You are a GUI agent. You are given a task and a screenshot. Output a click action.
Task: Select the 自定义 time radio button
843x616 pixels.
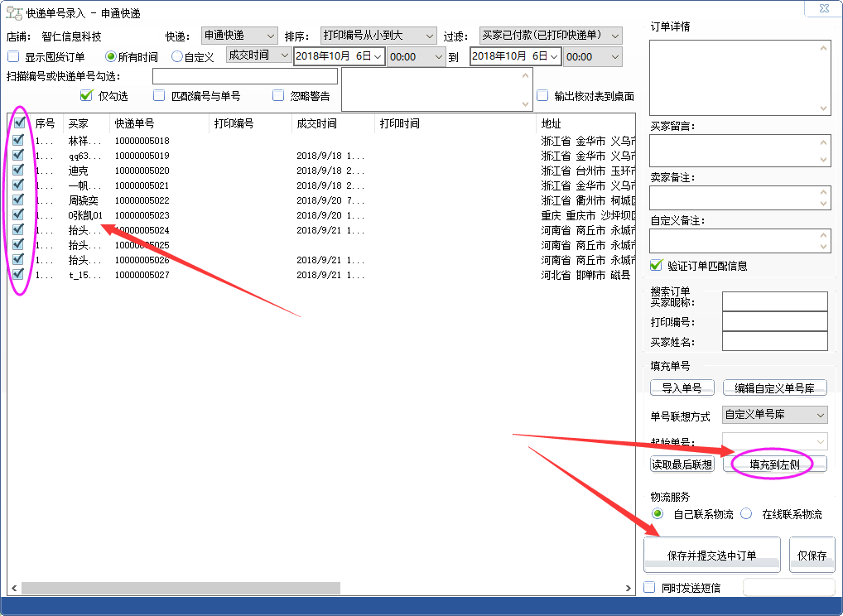pyautogui.click(x=177, y=57)
